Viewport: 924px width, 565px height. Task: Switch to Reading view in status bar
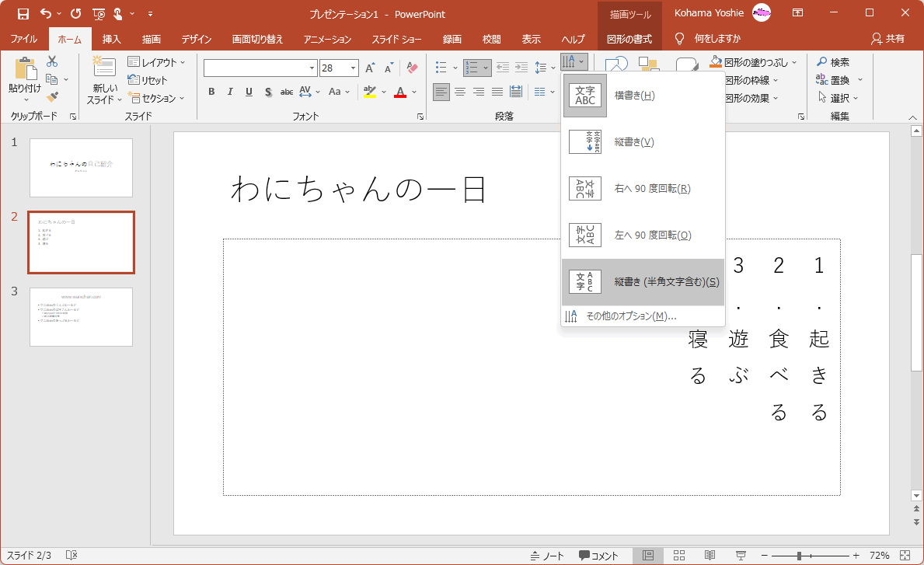click(x=710, y=556)
